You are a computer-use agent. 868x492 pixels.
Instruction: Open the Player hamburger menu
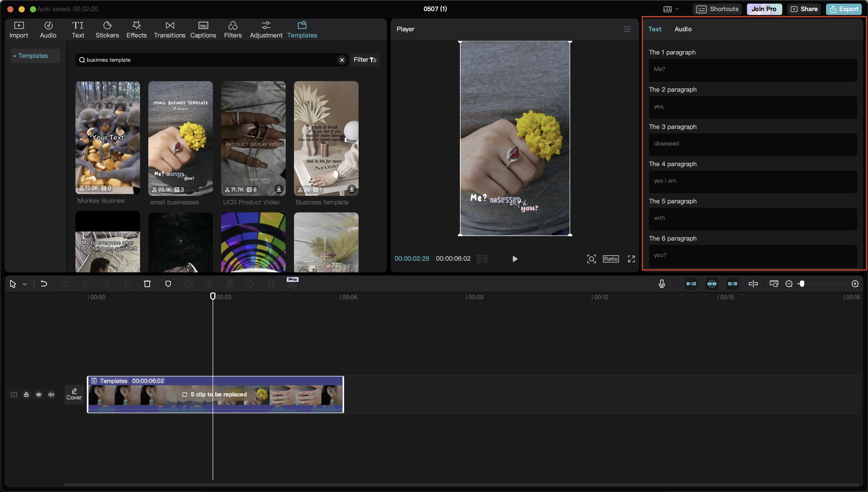click(x=627, y=29)
